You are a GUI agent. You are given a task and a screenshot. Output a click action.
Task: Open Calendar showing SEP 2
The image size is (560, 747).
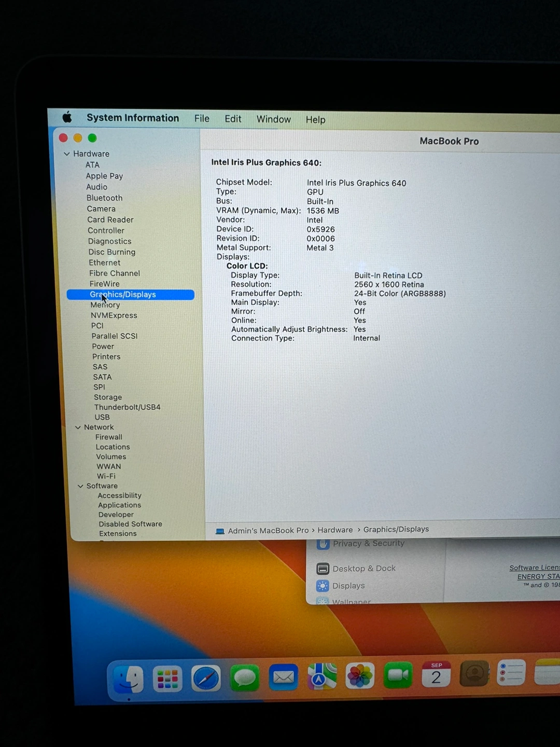pyautogui.click(x=436, y=674)
